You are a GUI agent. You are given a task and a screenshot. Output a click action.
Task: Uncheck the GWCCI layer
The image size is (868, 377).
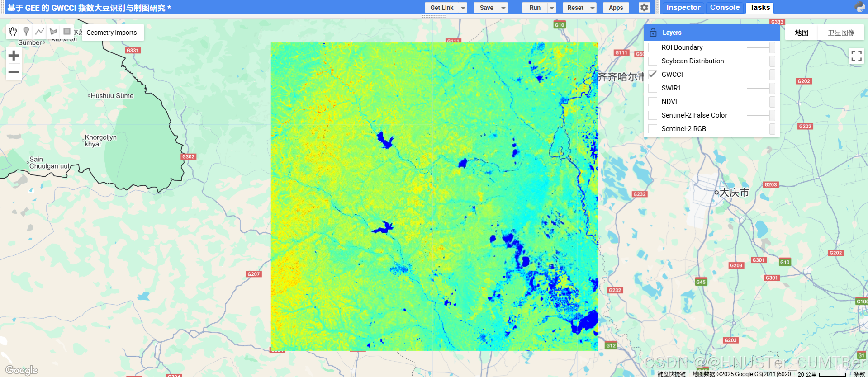(x=653, y=75)
